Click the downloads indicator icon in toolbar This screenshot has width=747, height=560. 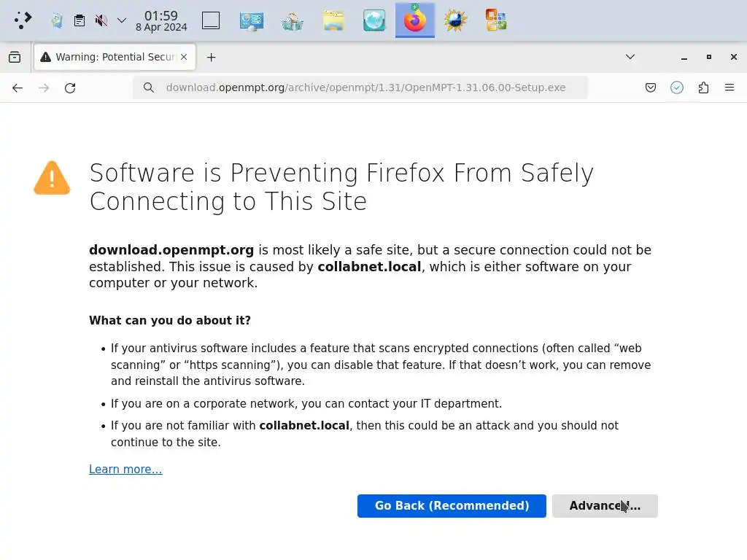[677, 88]
